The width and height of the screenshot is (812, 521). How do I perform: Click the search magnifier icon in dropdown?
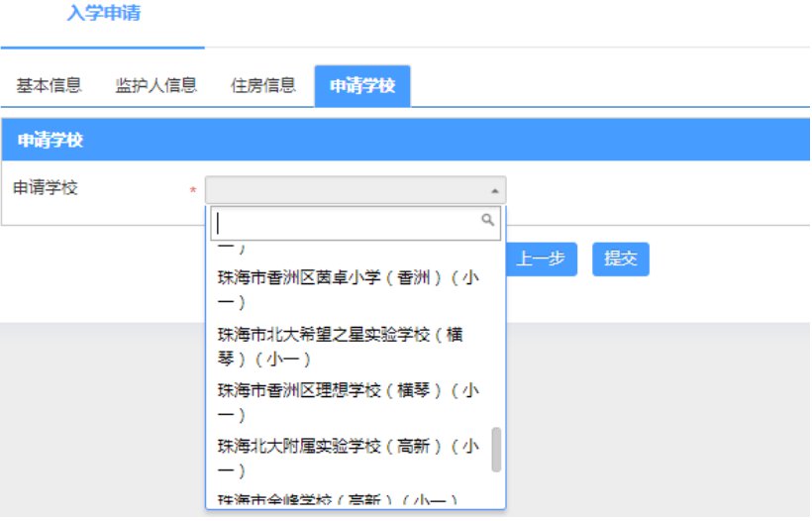click(x=487, y=220)
